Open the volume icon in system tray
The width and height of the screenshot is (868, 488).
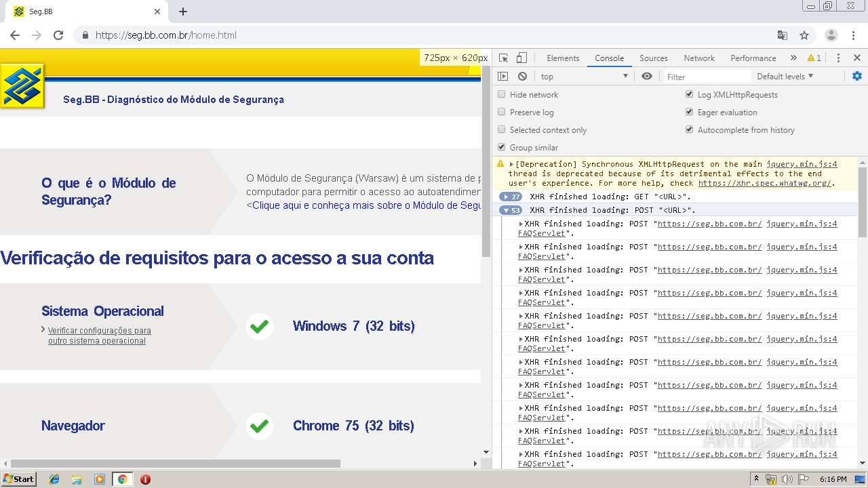(787, 479)
